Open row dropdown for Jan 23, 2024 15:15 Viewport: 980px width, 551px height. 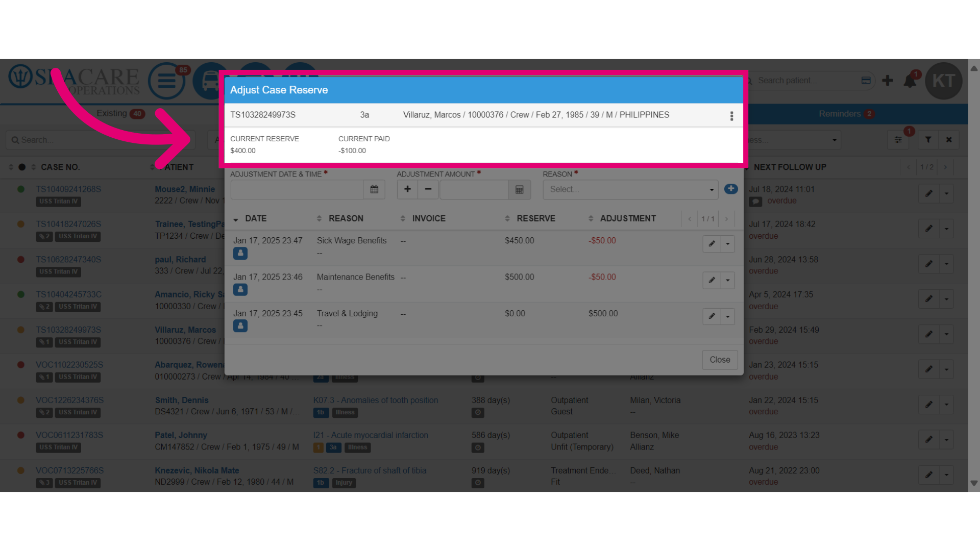[946, 369]
